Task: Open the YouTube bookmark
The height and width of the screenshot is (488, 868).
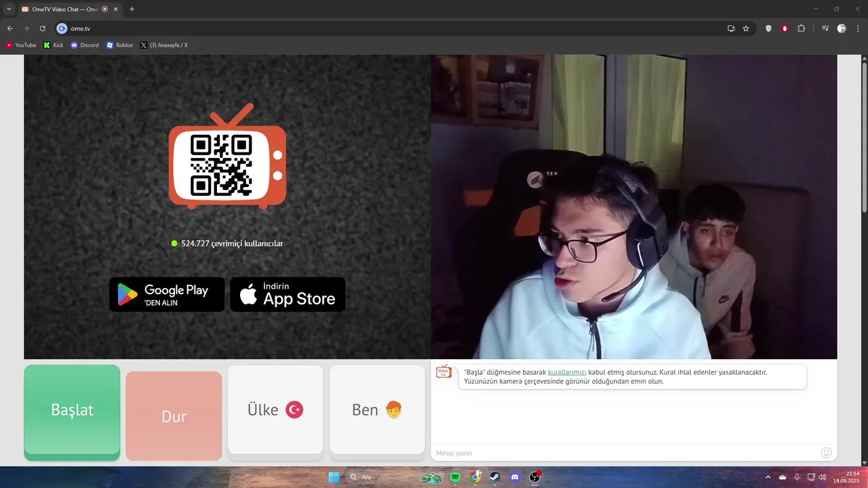Action: pyautogui.click(x=21, y=45)
